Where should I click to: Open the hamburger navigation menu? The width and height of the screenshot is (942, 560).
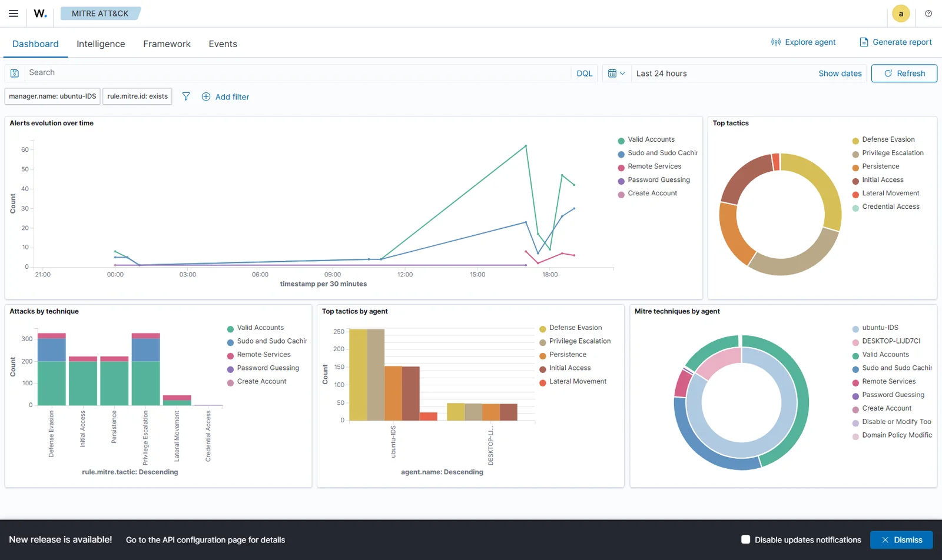[x=13, y=14]
